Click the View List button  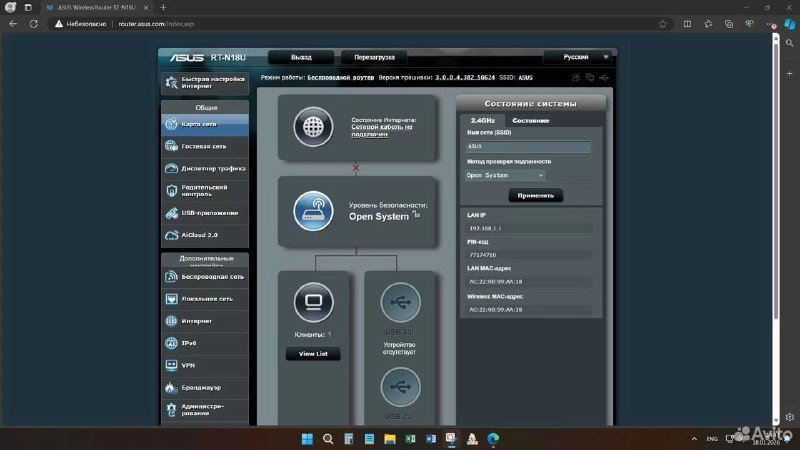[313, 354]
